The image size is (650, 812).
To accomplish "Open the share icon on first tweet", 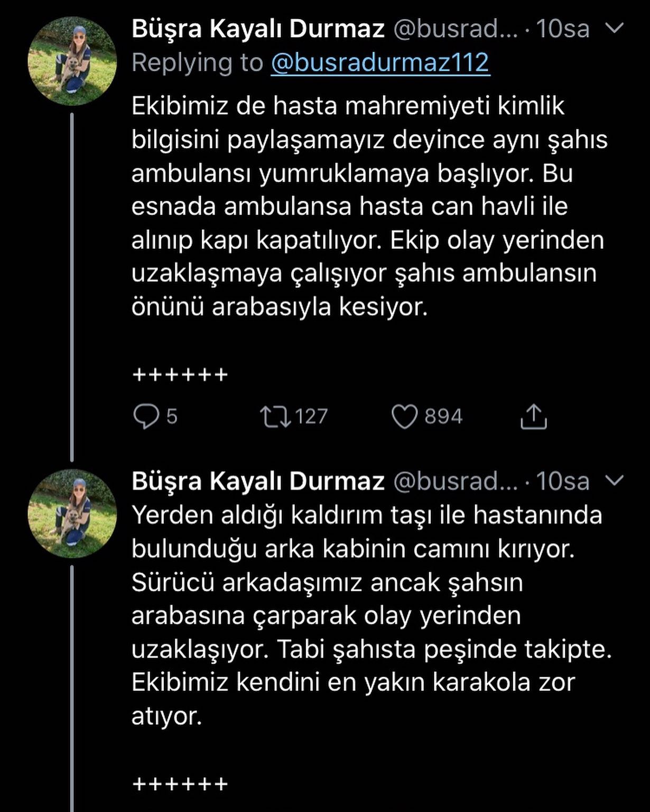I will tap(534, 416).
